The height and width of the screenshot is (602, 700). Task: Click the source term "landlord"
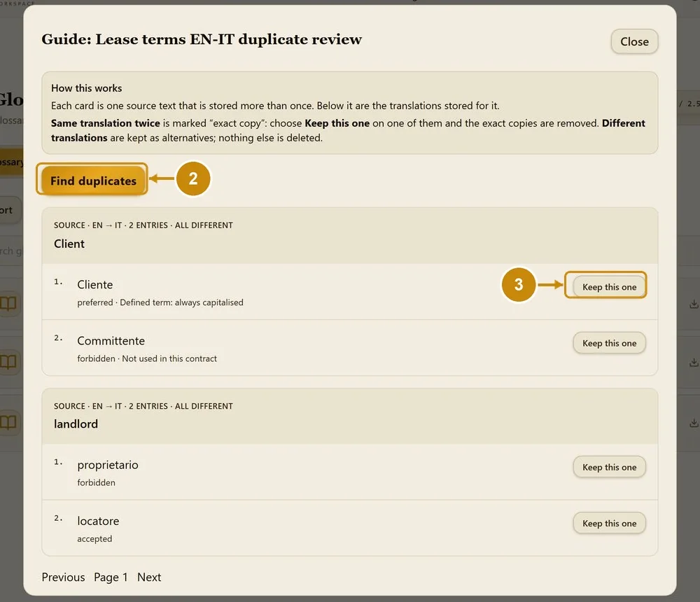coord(76,423)
